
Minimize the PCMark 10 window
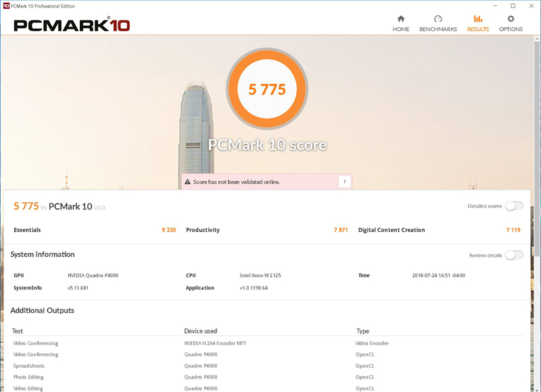pos(495,6)
